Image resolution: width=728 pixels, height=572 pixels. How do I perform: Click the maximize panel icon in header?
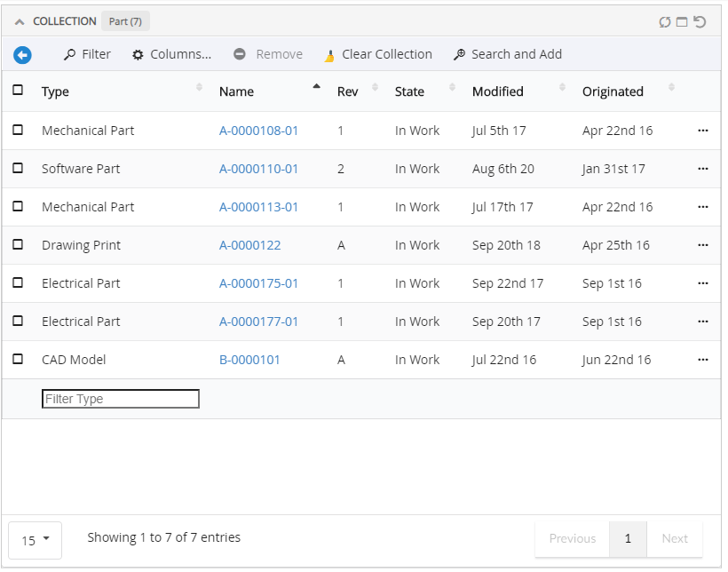point(682,21)
